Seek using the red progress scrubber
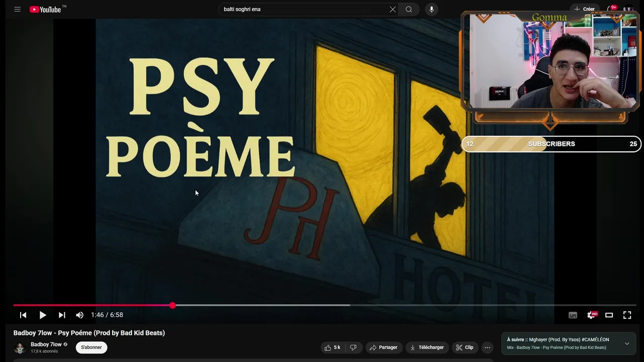This screenshot has height=362, width=644. point(173,305)
